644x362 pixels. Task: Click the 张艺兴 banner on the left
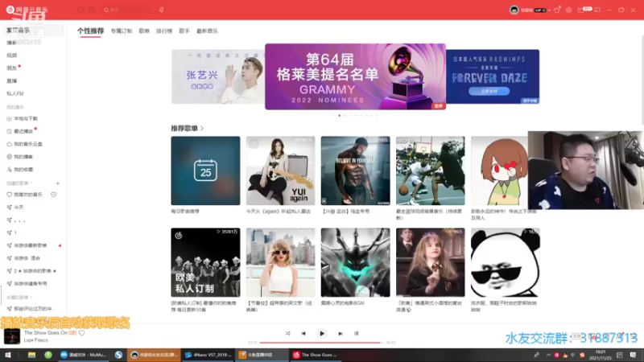(x=217, y=76)
